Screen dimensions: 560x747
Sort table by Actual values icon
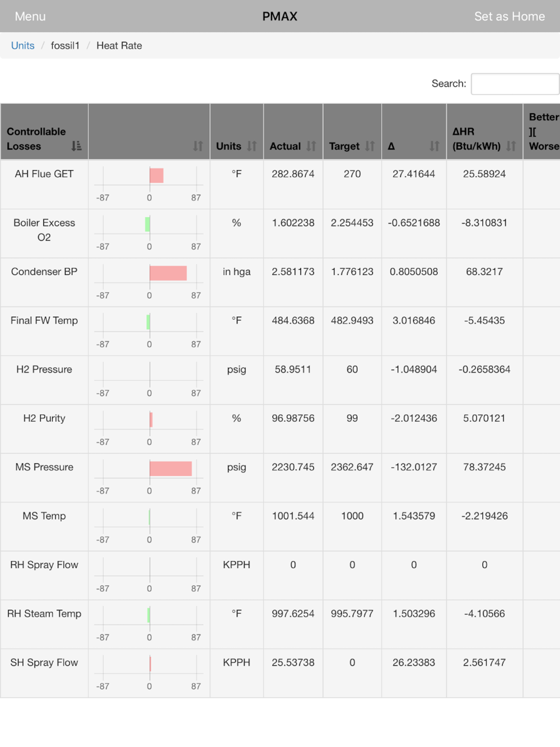[x=311, y=146]
